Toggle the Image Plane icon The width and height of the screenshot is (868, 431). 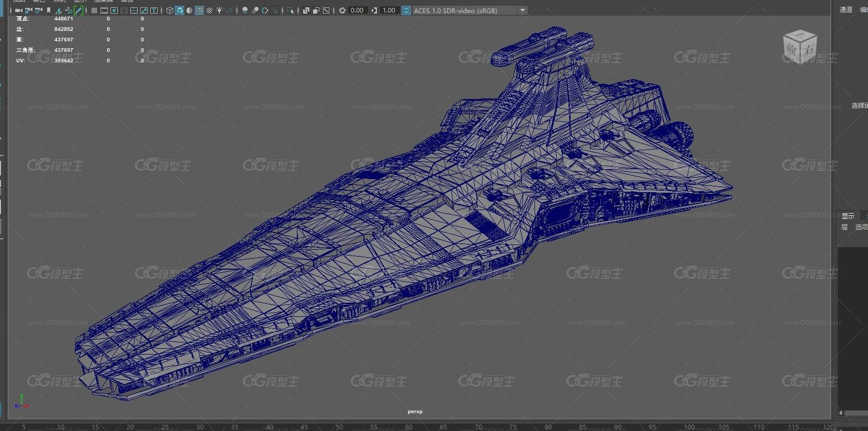click(x=59, y=10)
